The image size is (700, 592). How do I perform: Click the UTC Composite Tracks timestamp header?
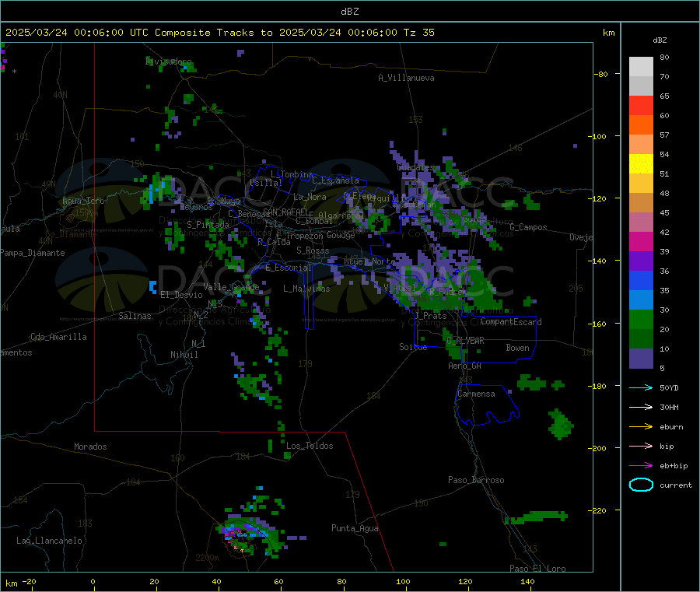220,33
